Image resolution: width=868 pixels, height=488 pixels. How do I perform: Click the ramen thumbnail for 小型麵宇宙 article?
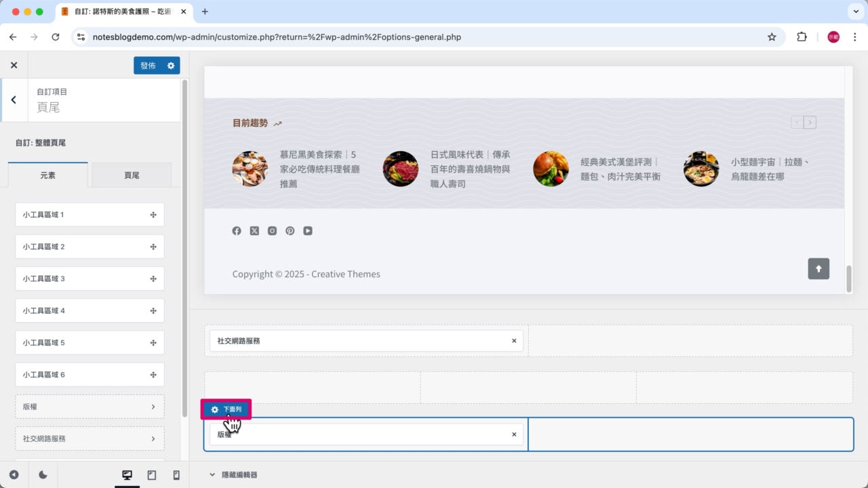[x=701, y=169]
